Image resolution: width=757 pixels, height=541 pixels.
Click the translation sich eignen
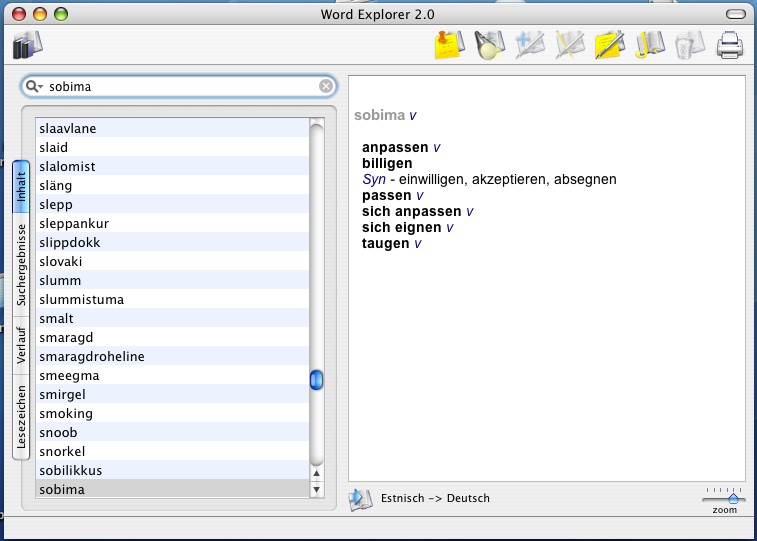[x=402, y=227]
